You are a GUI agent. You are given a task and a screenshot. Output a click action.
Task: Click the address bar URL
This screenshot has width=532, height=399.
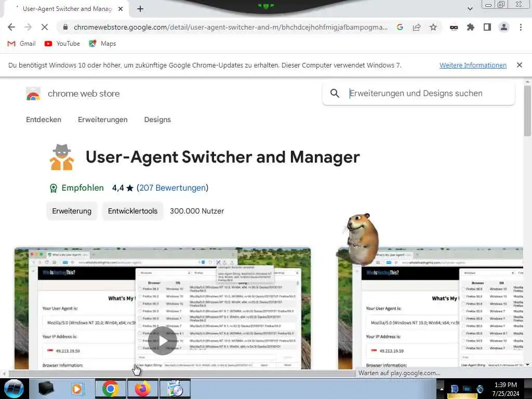[231, 27]
